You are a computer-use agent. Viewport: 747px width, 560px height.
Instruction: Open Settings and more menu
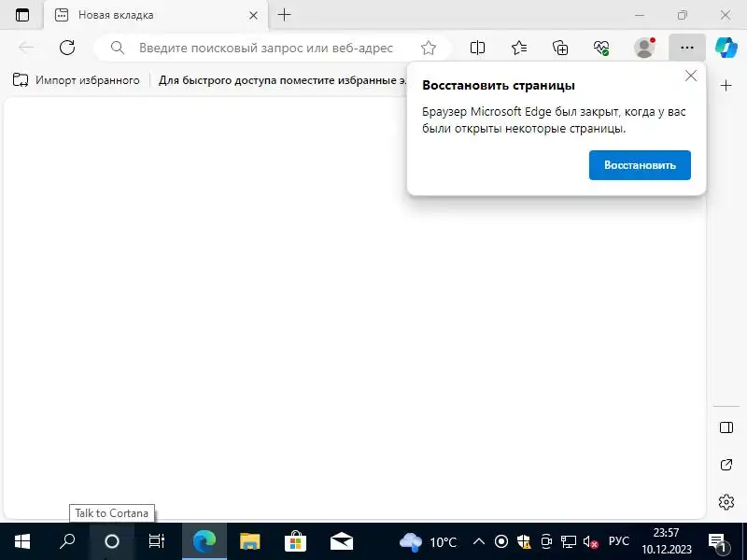(686, 48)
